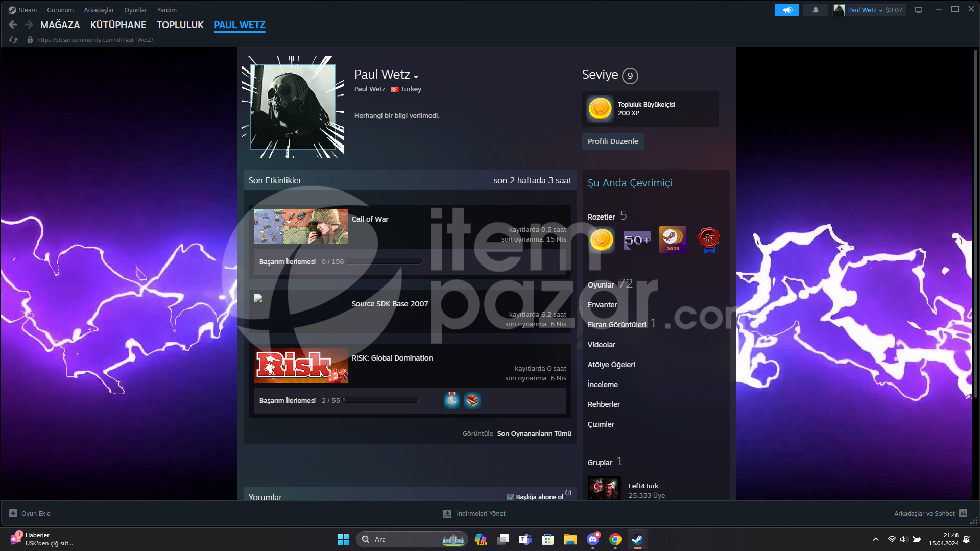Click the İndirmeleri Yönet download icon
The height and width of the screenshot is (551, 980).
[x=447, y=513]
